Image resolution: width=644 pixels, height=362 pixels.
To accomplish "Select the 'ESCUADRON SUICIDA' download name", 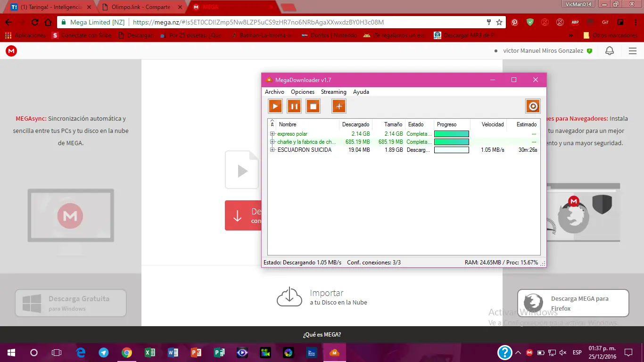I will [305, 150].
